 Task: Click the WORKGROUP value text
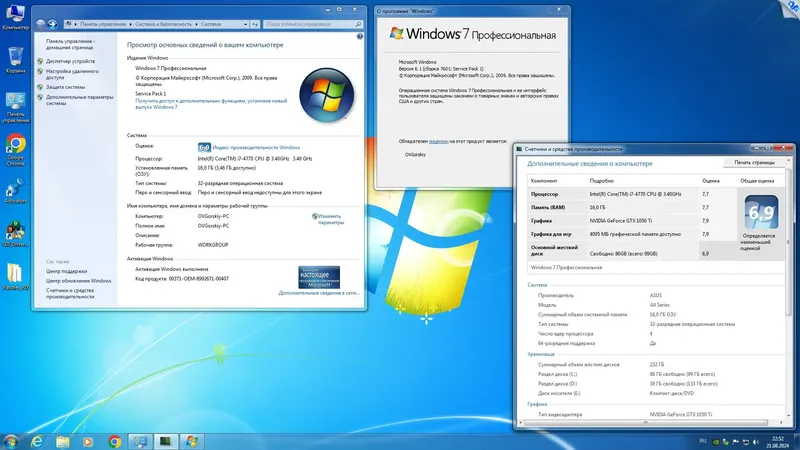pyautogui.click(x=213, y=245)
